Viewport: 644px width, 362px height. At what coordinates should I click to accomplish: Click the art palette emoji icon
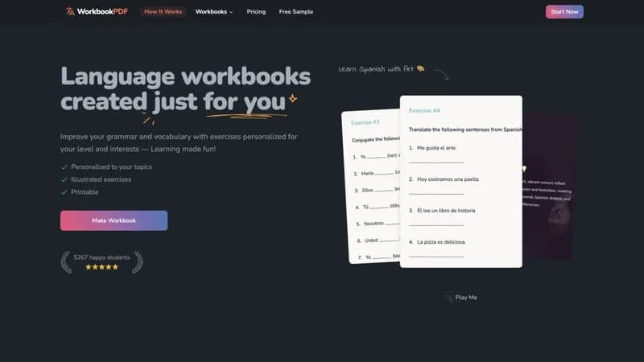click(420, 68)
